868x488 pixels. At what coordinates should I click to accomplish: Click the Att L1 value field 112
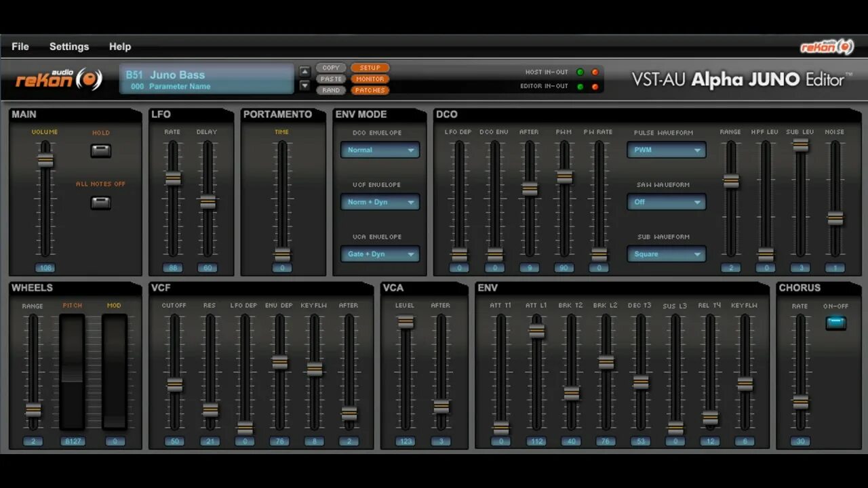[x=536, y=441]
